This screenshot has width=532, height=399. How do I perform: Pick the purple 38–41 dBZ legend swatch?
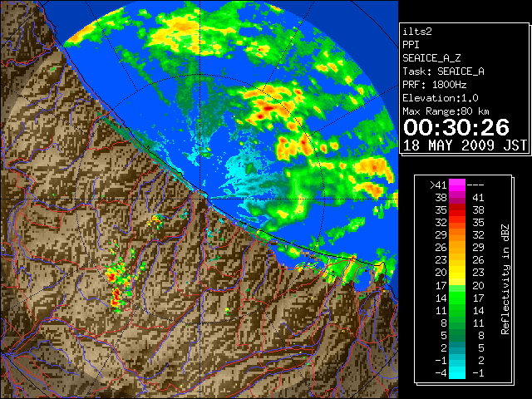pyautogui.click(x=457, y=198)
